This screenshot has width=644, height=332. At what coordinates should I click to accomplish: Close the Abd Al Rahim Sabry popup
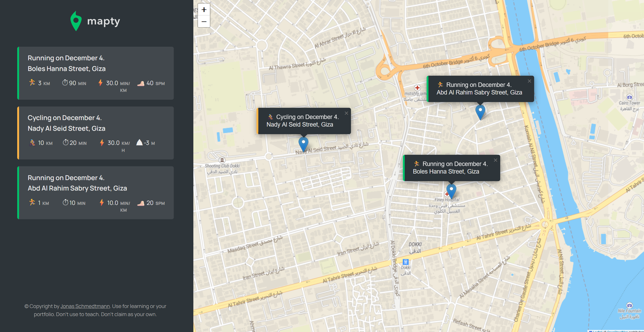point(529,81)
